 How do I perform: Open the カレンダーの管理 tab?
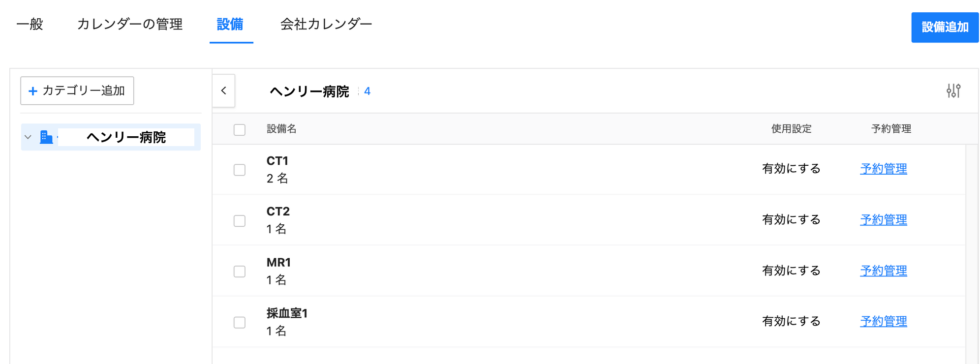(x=130, y=24)
